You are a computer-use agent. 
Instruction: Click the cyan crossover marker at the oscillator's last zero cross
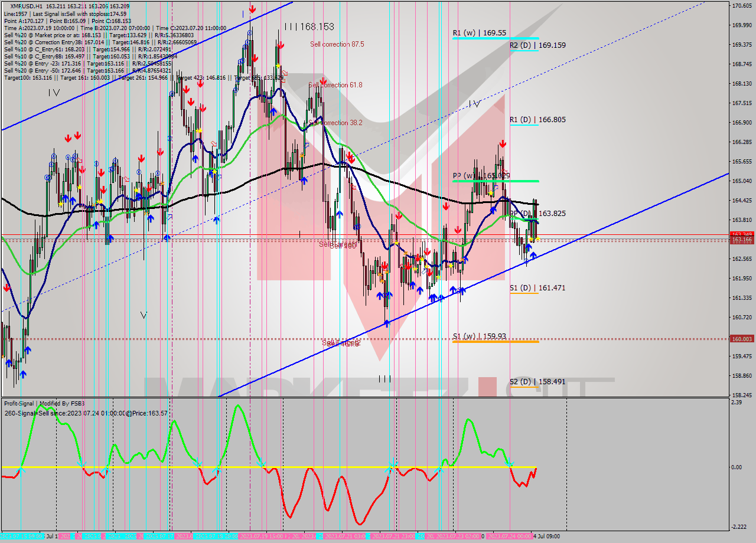click(x=510, y=466)
